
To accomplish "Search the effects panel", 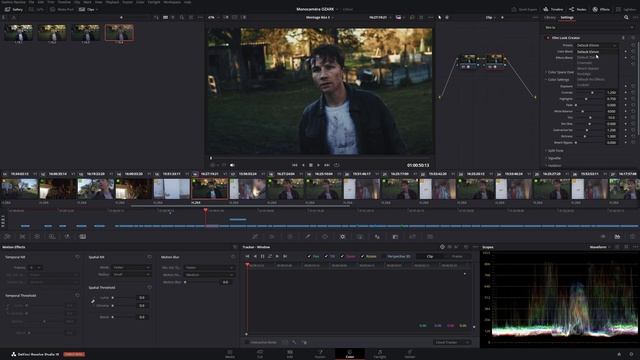I will coord(626,18).
